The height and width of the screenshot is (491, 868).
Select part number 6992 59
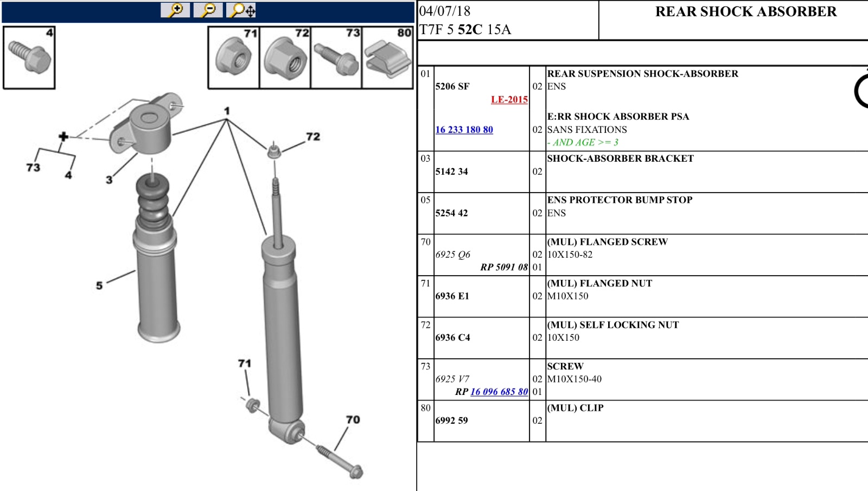click(x=451, y=420)
